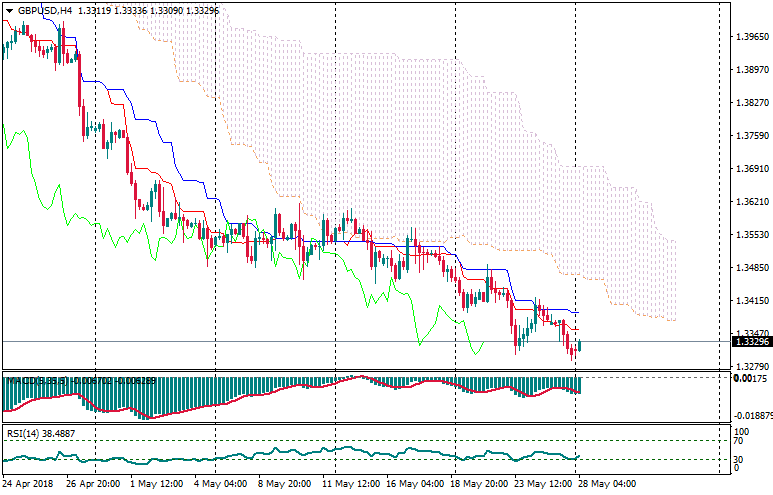The height and width of the screenshot is (495, 773).
Task: Click the 18 May 20:00 time label
Action: pos(481,484)
